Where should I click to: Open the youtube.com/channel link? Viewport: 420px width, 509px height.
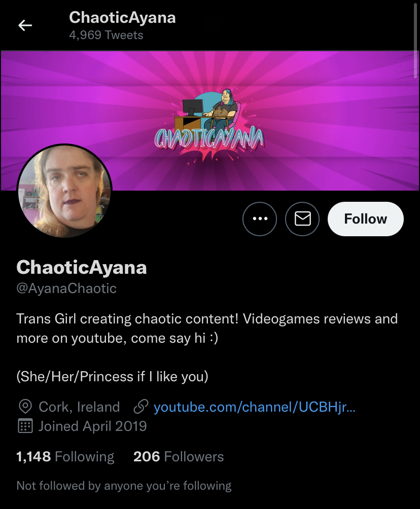coord(254,407)
